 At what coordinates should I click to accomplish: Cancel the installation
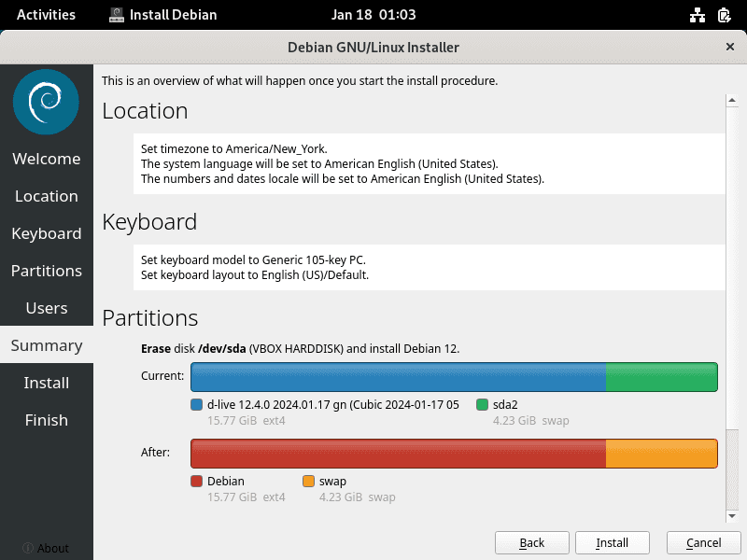[x=704, y=543]
